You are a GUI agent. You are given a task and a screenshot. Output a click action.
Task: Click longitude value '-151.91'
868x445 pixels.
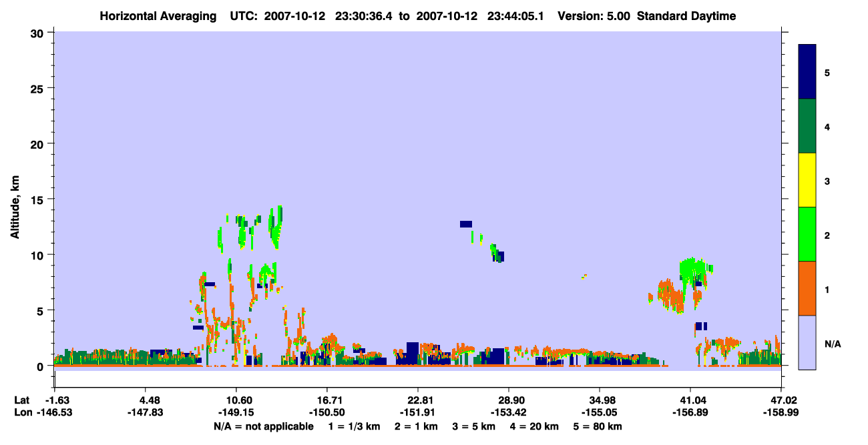point(418,412)
